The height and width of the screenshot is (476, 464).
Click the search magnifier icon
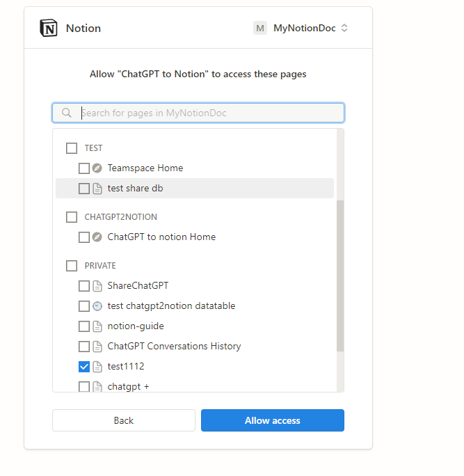(67, 113)
